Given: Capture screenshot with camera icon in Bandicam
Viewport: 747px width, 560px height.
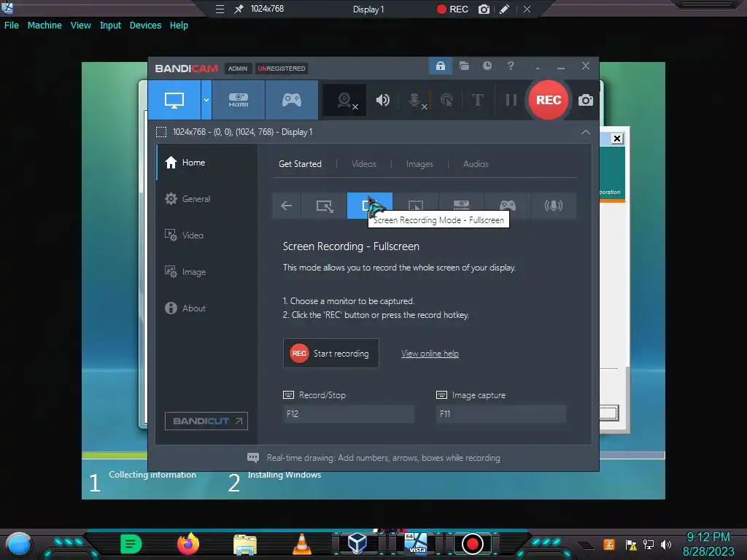Looking at the screenshot, I should coord(586,100).
